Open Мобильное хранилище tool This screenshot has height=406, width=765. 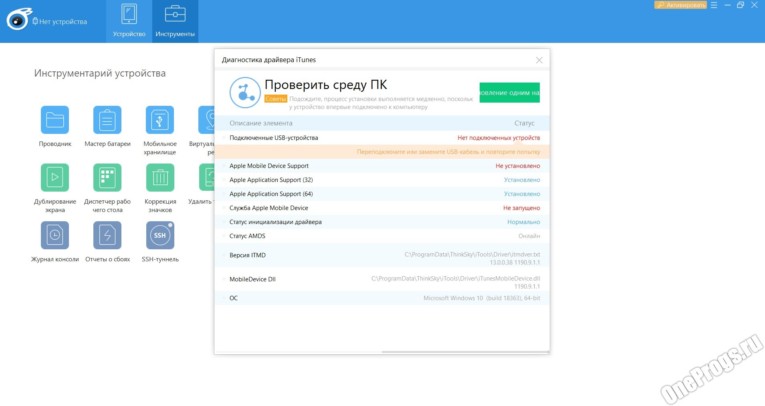coord(160,120)
